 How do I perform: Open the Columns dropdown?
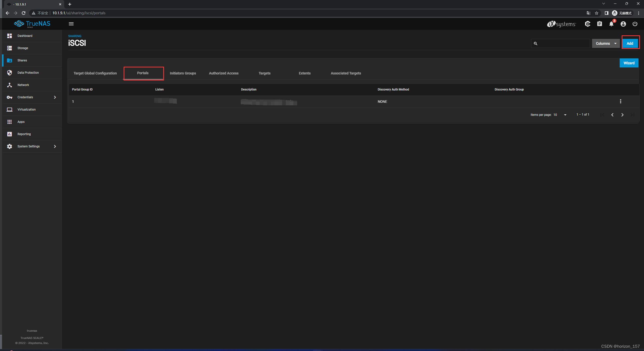[606, 43]
